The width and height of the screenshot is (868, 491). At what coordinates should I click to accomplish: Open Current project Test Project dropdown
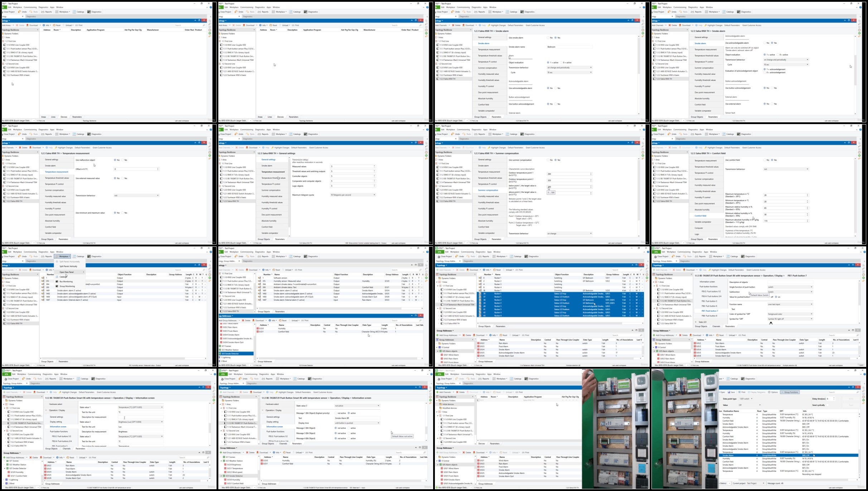point(755,483)
